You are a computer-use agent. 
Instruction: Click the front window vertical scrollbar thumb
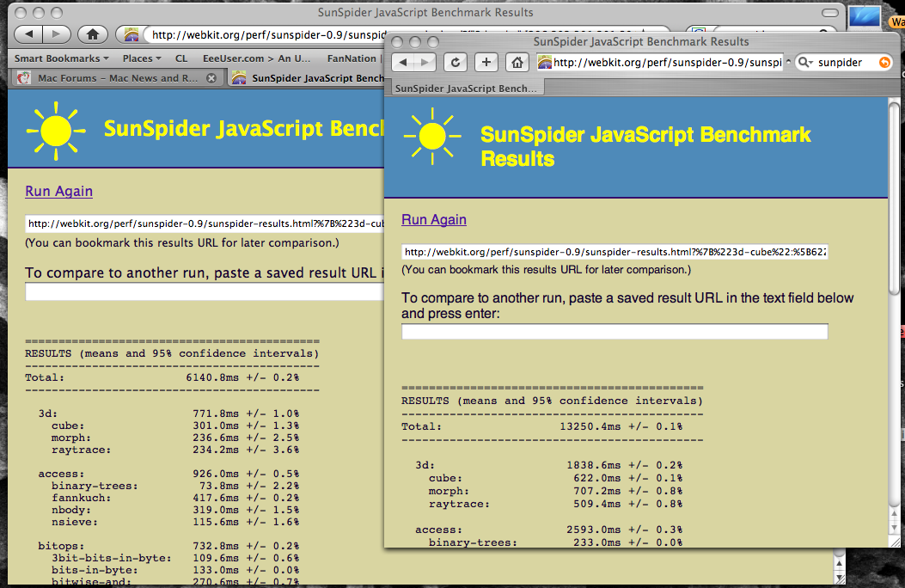coord(894,199)
